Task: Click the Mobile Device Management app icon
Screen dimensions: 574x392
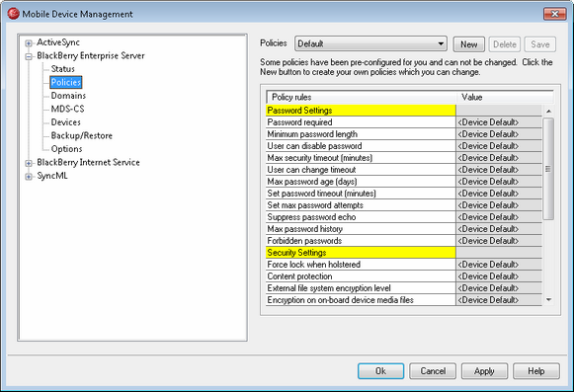Action: click(x=13, y=14)
